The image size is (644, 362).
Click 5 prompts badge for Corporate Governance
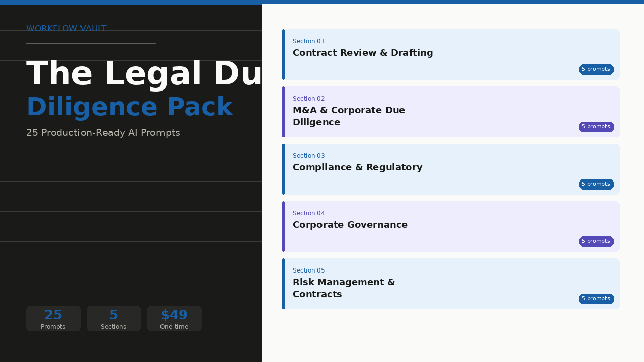click(x=596, y=241)
